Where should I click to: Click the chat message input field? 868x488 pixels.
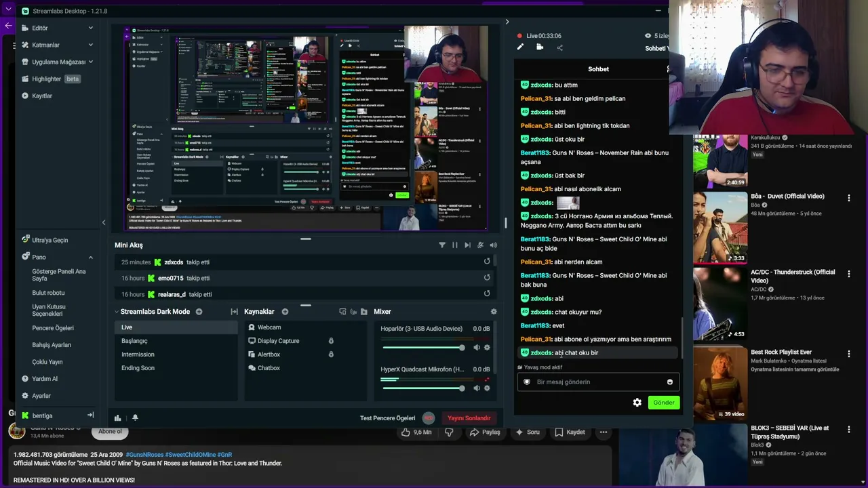pyautogui.click(x=598, y=382)
